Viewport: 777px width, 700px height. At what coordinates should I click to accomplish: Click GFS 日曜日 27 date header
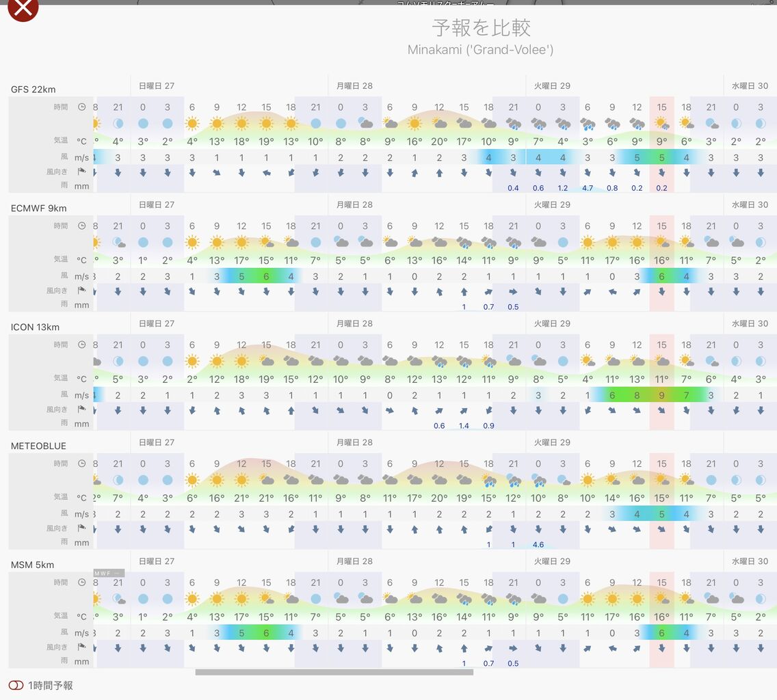(157, 85)
